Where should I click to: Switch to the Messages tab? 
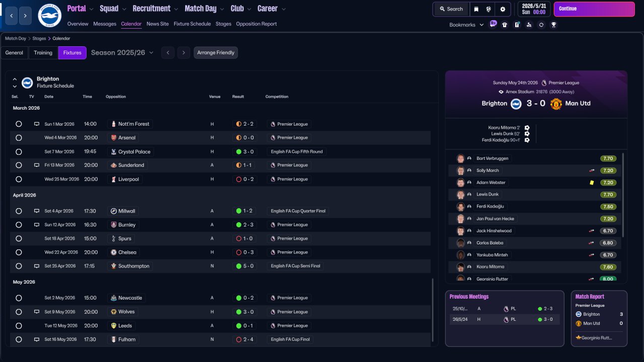105,24
